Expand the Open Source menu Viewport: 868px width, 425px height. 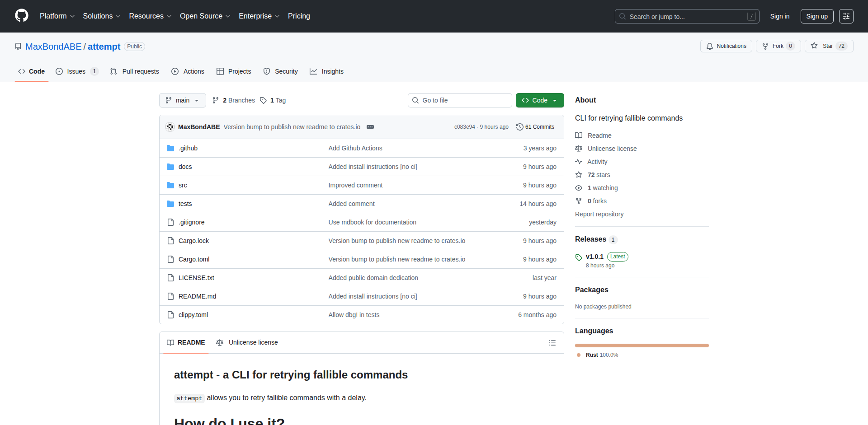point(205,16)
